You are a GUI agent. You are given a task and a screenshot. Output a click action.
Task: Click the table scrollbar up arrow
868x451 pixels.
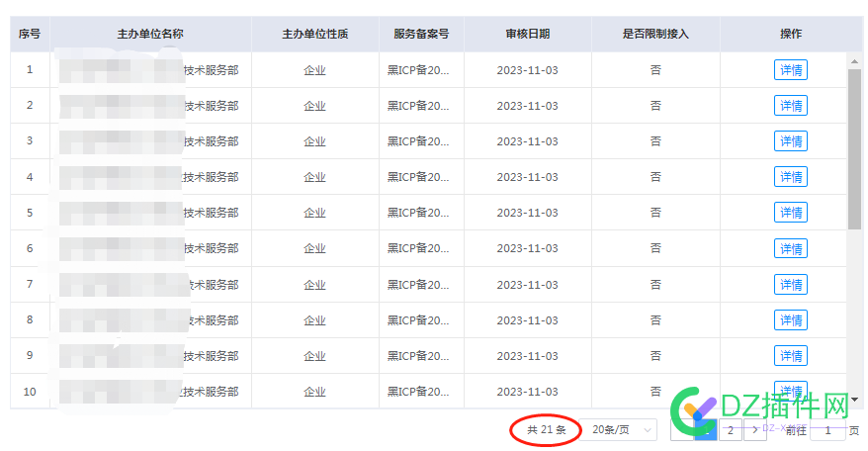point(855,61)
